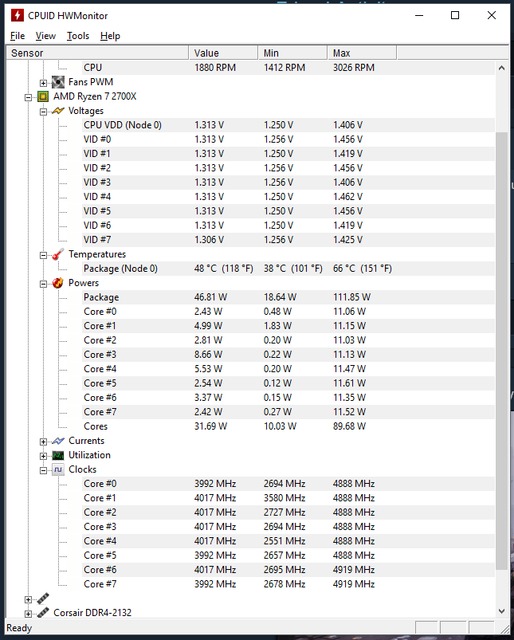Select the CPU VDD (Node 0) row
This screenshot has height=640, width=514.
pyautogui.click(x=288, y=125)
